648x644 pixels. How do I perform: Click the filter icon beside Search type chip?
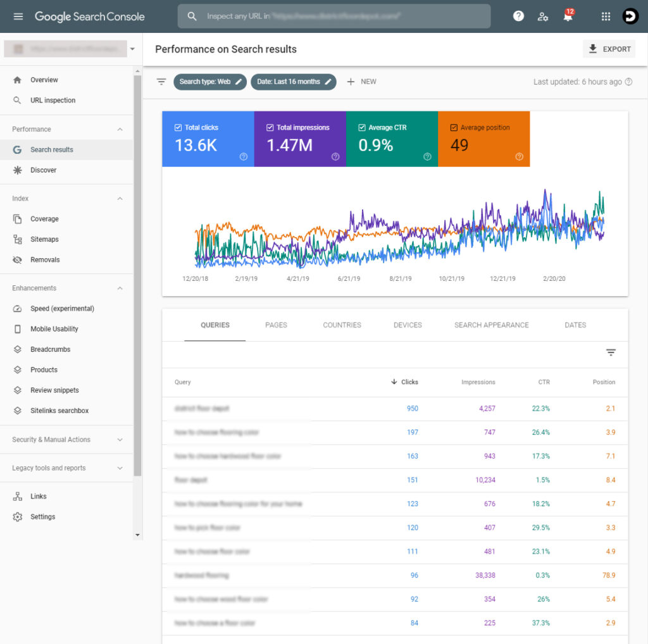pos(161,82)
